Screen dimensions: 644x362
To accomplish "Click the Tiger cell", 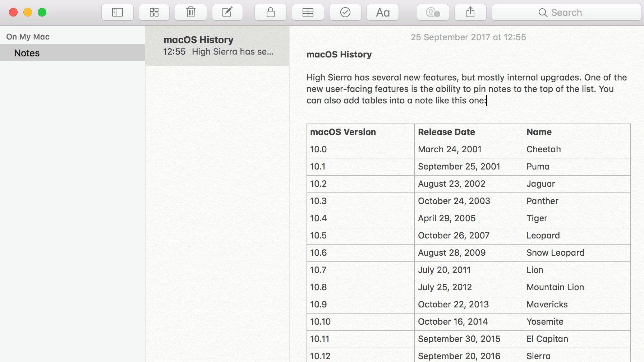I will (577, 218).
